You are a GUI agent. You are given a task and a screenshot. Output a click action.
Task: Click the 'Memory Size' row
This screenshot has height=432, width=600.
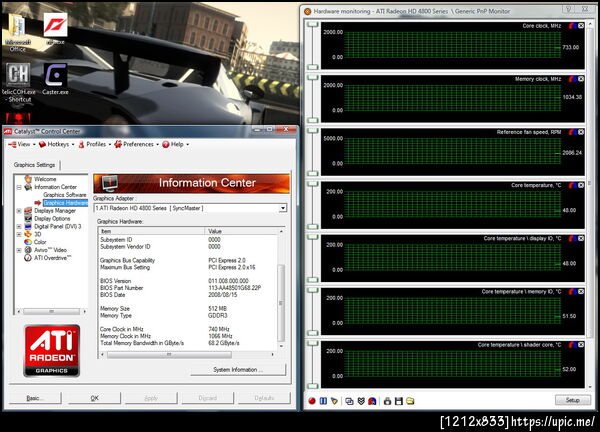click(x=188, y=308)
